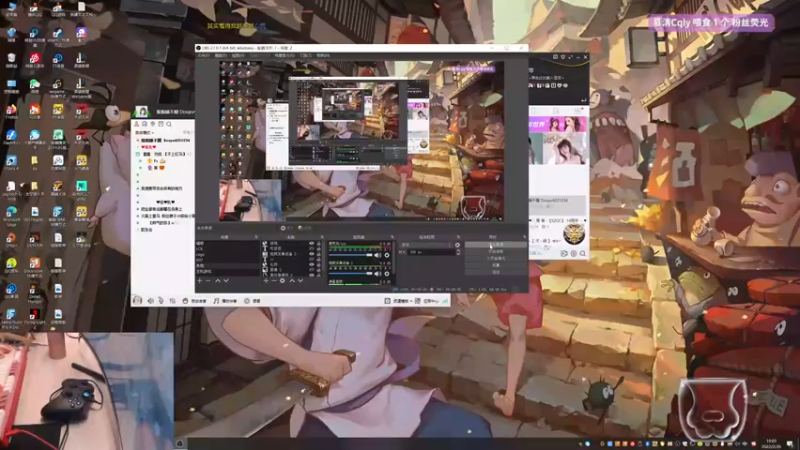
Task: Move selected source up in Sources panel
Action: coord(292,281)
